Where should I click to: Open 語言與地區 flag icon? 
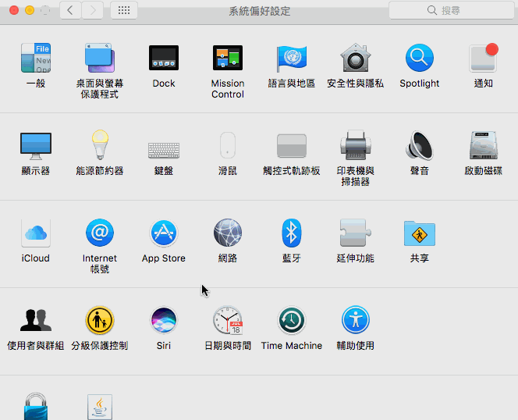click(292, 59)
